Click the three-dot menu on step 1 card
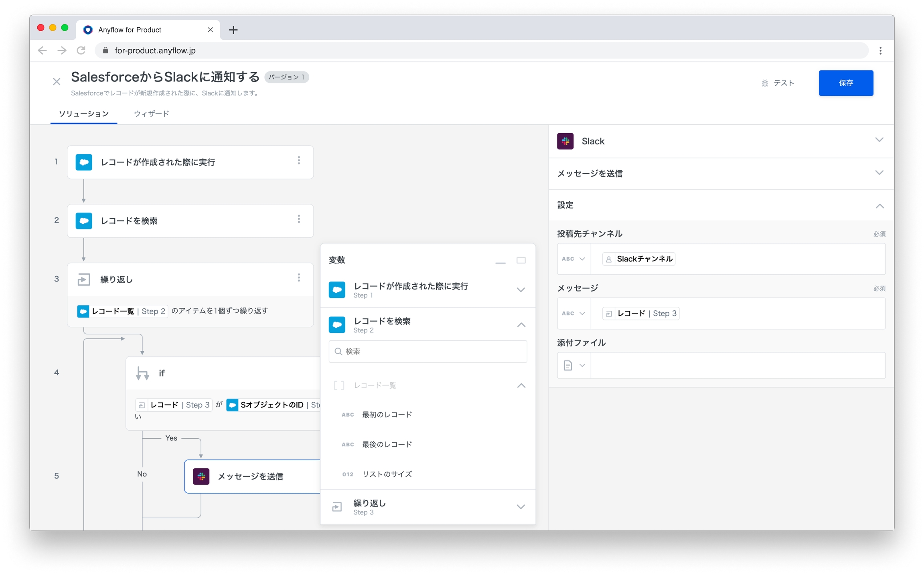924x575 pixels. (x=299, y=161)
